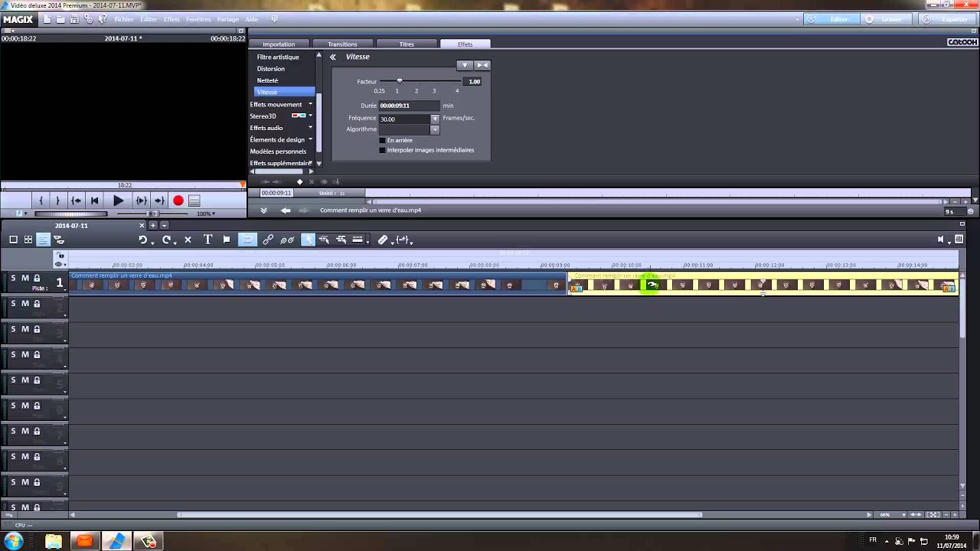Screen dimensions: 980x551
Task: Jump to range start button
Action: click(x=76, y=201)
